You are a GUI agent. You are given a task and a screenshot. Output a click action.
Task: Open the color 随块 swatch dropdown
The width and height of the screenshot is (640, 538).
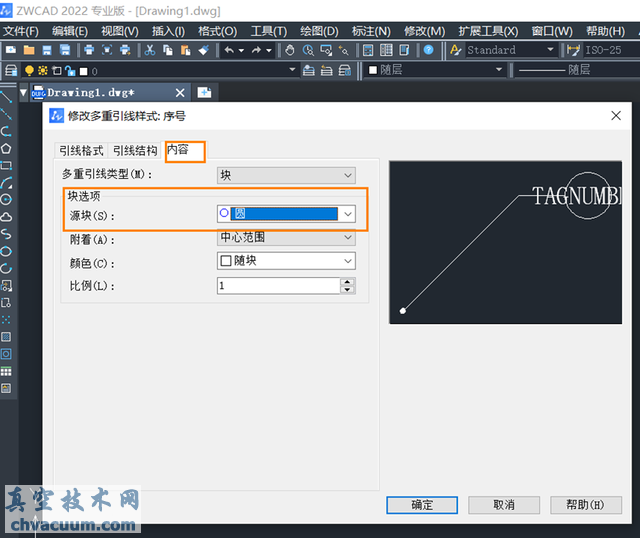[x=286, y=261]
